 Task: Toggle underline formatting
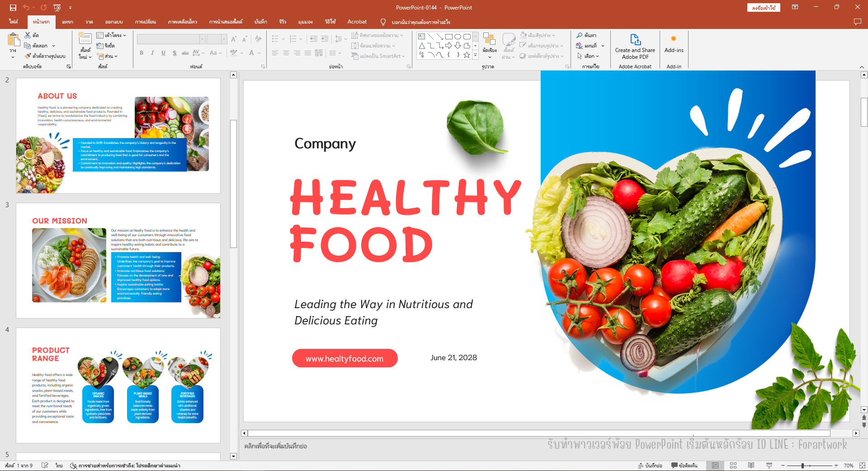163,53
